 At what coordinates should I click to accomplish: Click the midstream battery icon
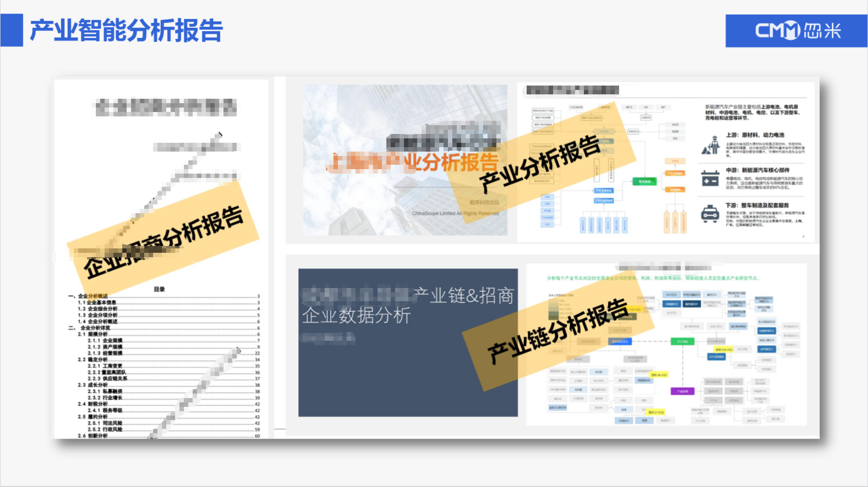[x=710, y=179]
